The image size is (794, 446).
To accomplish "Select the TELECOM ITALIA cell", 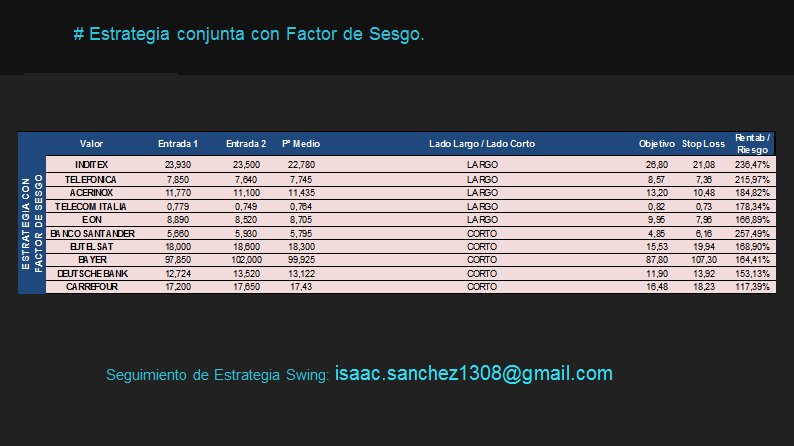I will pos(91,206).
